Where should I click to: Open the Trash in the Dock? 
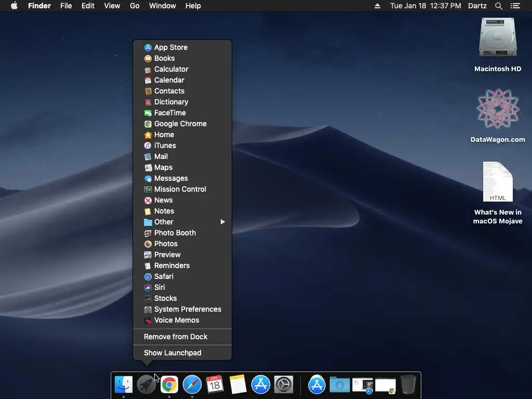pyautogui.click(x=408, y=384)
